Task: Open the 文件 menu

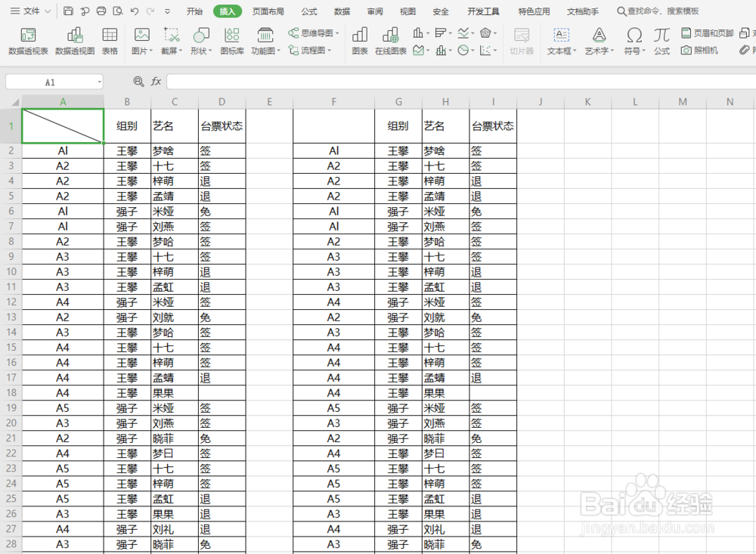Action: coord(30,11)
